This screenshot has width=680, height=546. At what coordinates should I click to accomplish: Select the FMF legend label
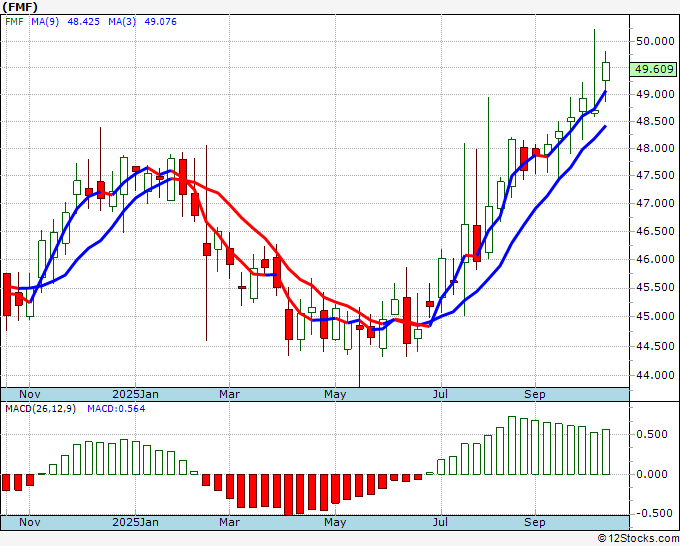click(x=14, y=21)
